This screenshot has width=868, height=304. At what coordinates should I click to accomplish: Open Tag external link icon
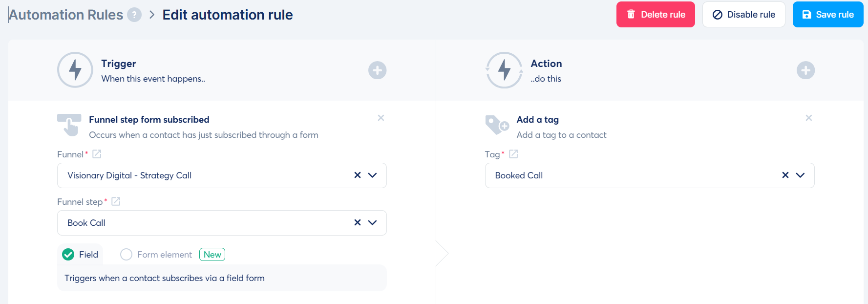(x=513, y=154)
